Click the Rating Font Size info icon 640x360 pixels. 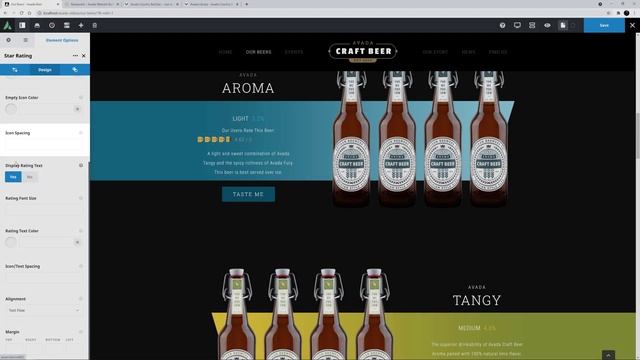pyautogui.click(x=81, y=198)
